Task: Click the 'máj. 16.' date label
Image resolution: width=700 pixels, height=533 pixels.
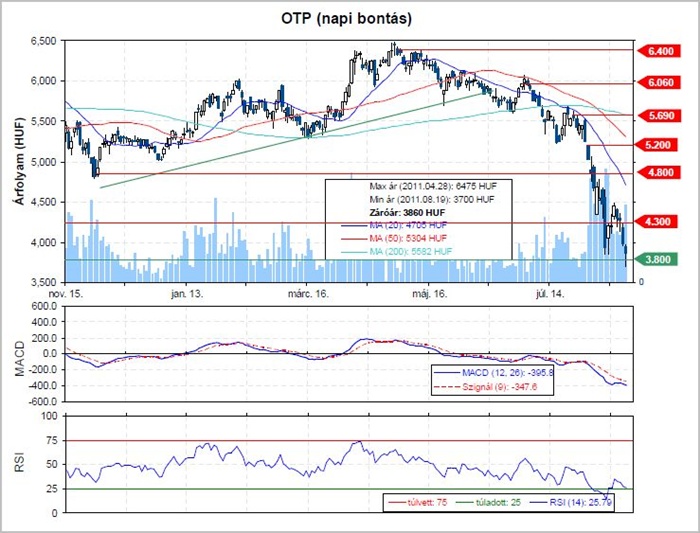Action: (x=429, y=294)
